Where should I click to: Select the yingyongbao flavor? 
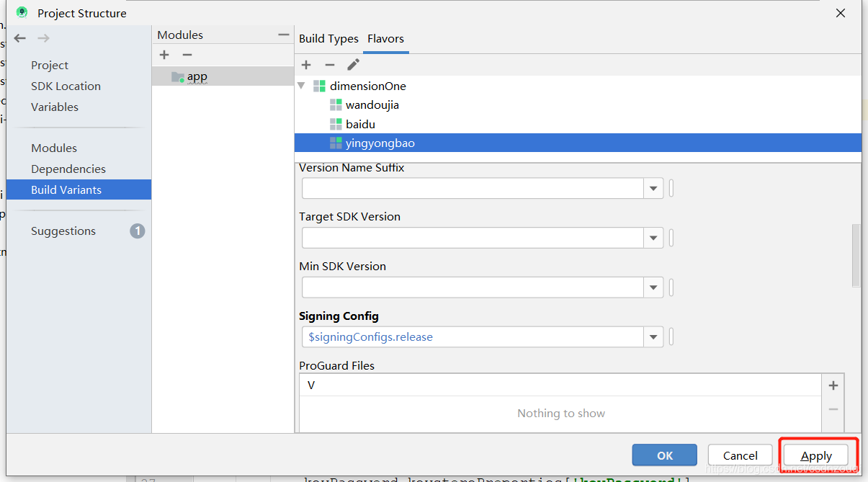pos(578,143)
